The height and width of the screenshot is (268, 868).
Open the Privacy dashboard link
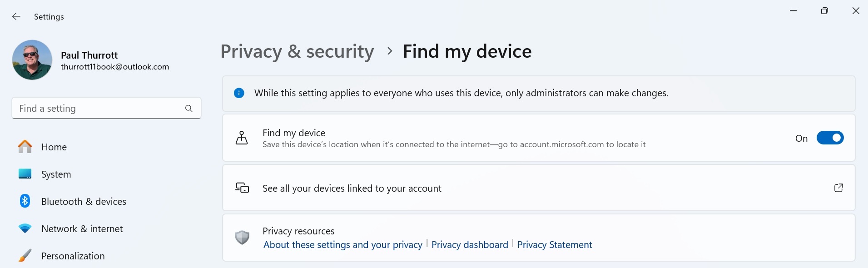click(470, 245)
